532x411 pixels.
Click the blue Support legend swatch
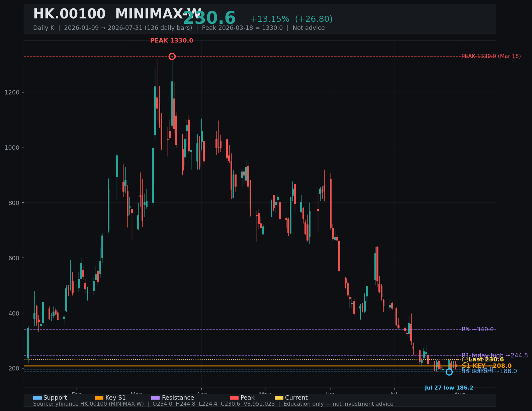(37, 398)
